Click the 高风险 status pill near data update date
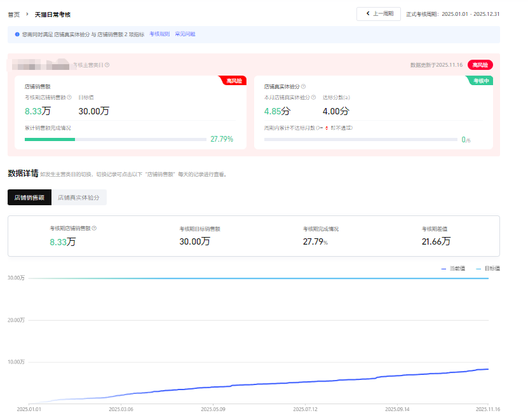 coord(480,65)
